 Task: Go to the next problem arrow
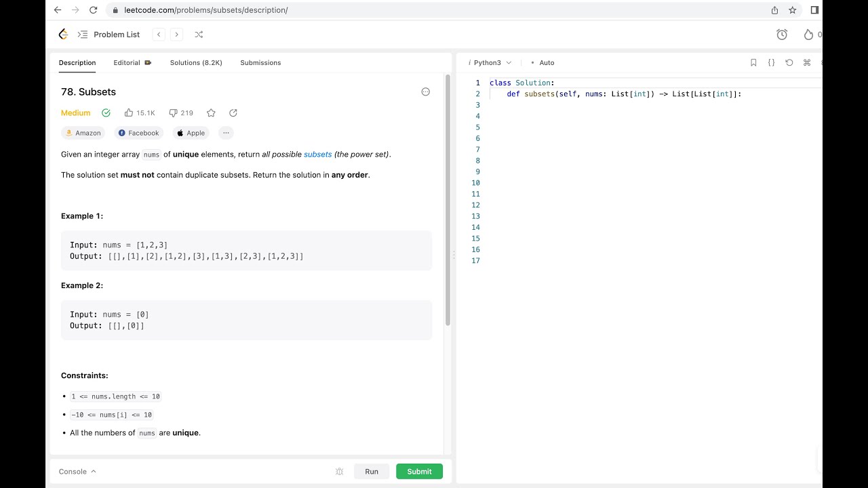point(176,35)
